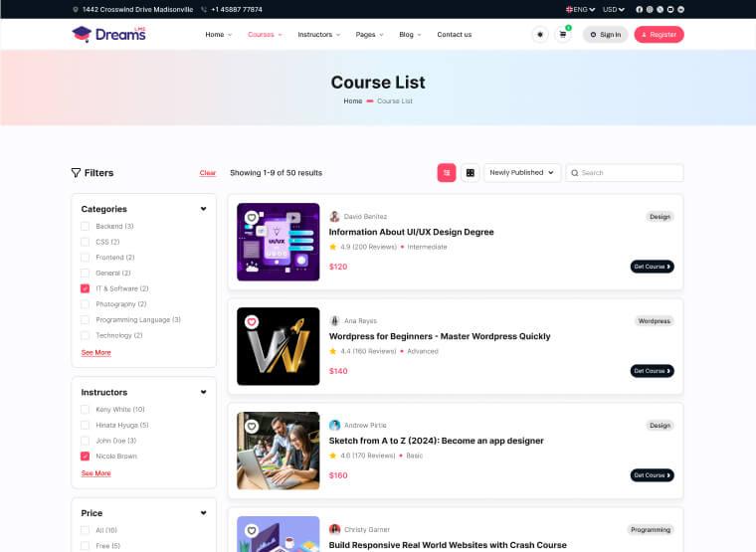Check the Programming Language checkbox

(x=85, y=319)
